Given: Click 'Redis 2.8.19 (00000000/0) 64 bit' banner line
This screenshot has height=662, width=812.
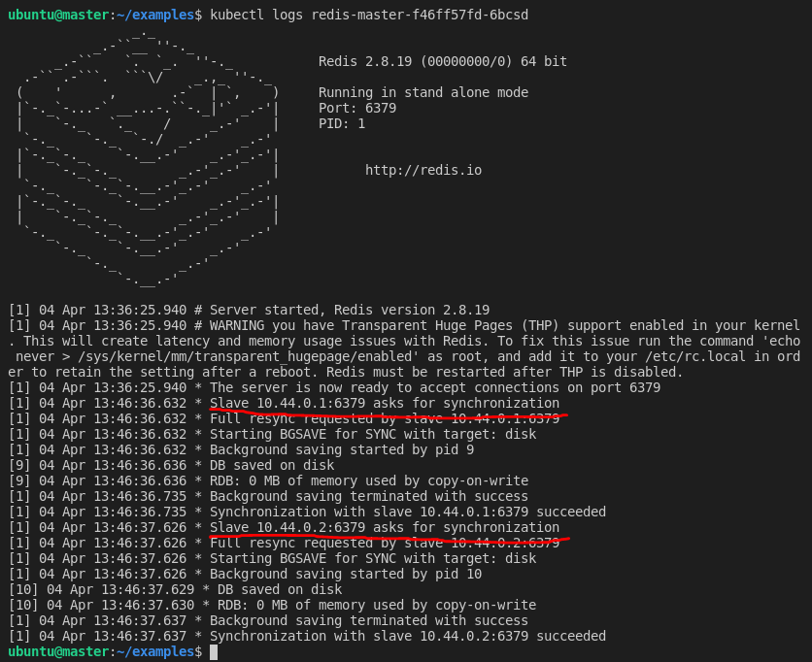Looking at the screenshot, I should click(443, 61).
